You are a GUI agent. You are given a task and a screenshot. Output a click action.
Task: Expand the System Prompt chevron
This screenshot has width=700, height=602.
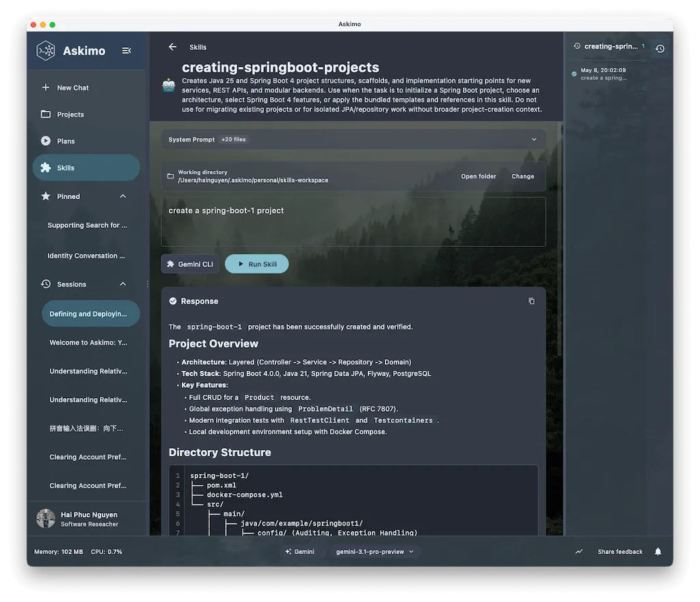[x=534, y=140]
